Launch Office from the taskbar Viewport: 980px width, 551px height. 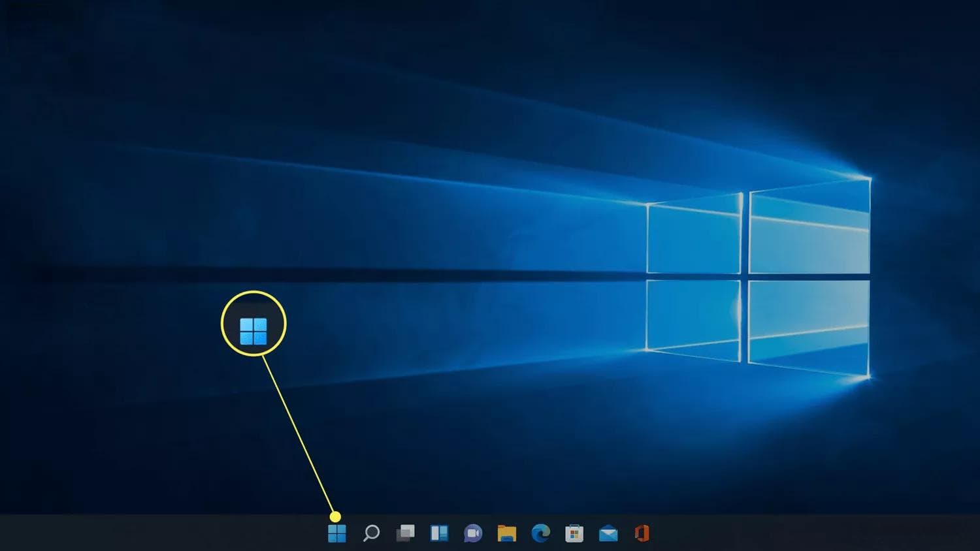pyautogui.click(x=642, y=533)
